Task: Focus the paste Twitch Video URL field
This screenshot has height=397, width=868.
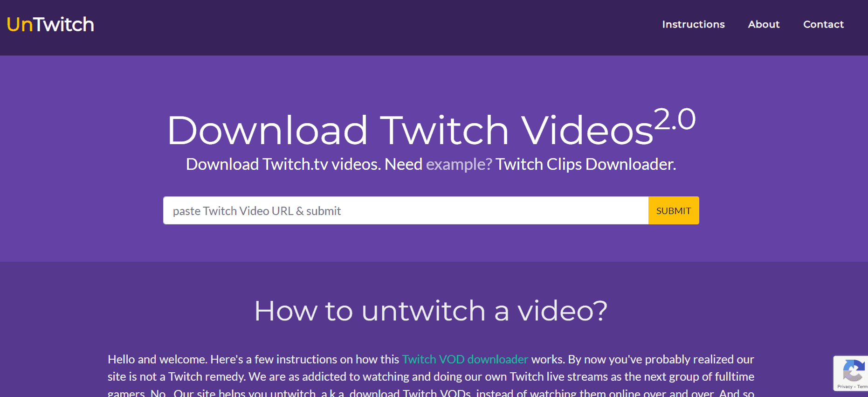Action: pos(405,211)
